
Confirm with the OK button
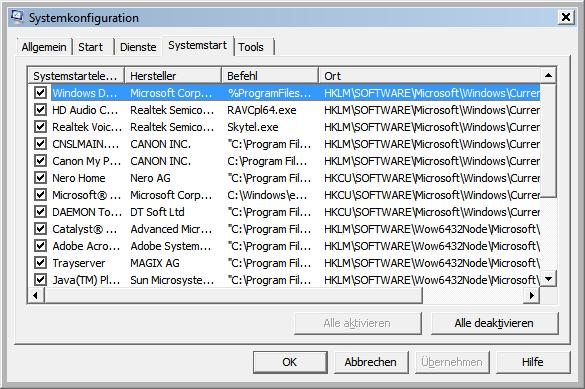click(290, 362)
